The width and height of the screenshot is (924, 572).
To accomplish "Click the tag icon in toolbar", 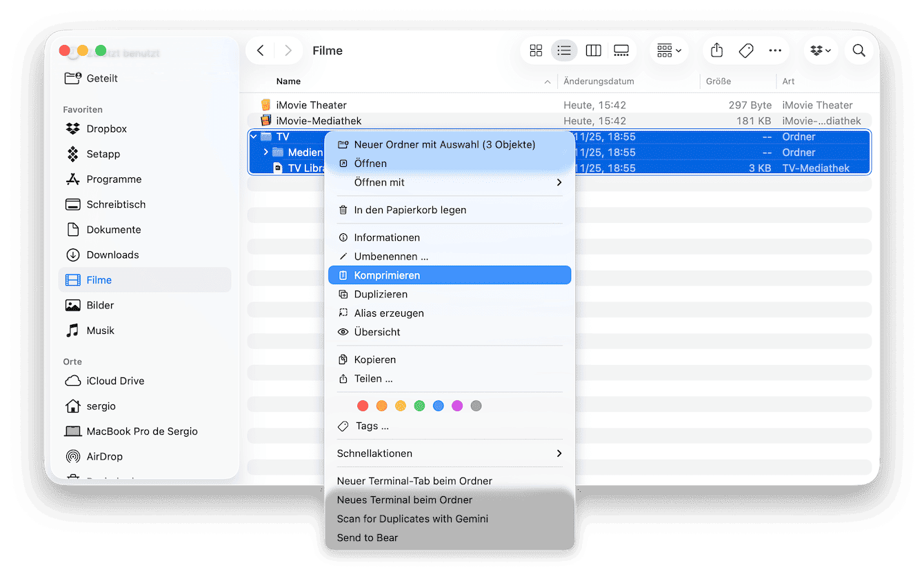I will (745, 50).
